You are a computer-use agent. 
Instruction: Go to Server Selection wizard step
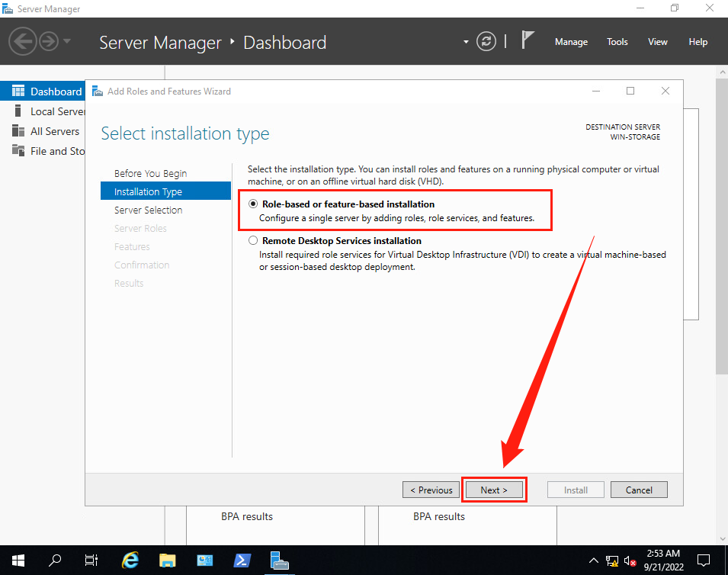pyautogui.click(x=148, y=210)
